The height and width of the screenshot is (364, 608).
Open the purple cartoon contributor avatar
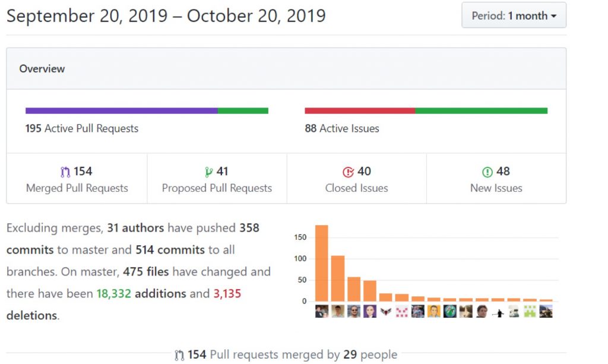tap(370, 311)
